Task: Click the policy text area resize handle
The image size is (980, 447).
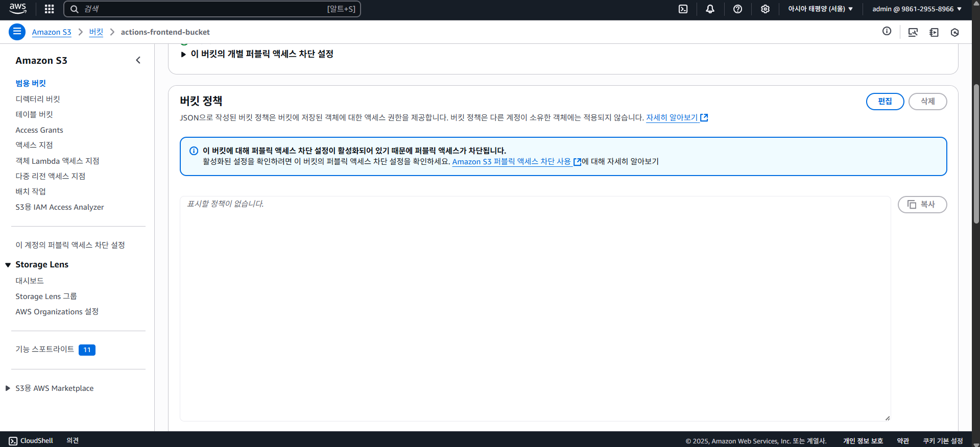Action: 888,418
